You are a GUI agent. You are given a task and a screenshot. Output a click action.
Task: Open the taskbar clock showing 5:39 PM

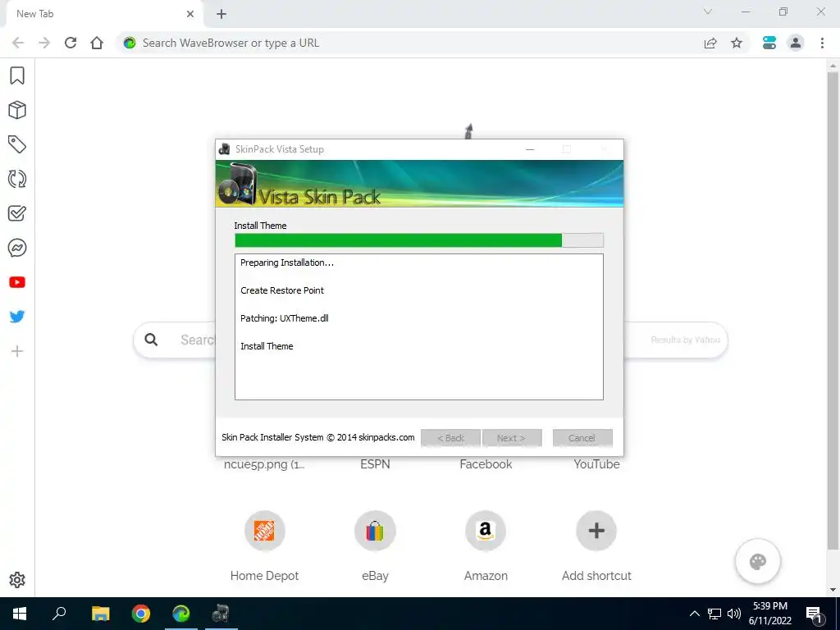[x=769, y=614]
